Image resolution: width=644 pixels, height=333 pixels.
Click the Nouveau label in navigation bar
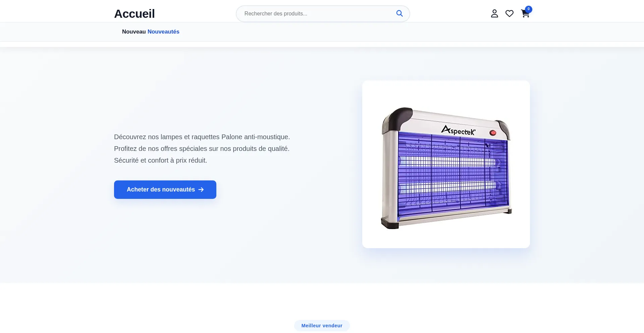click(x=134, y=32)
